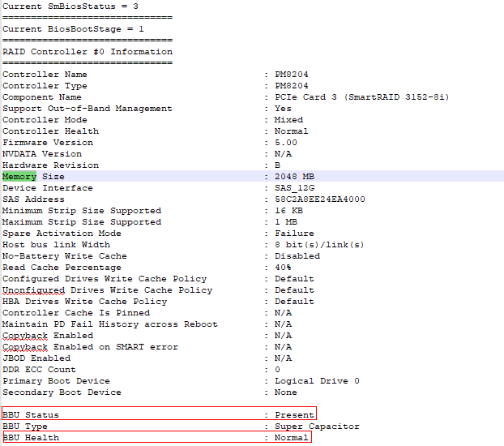Click the PCIe Card 3 (SmartRAID 3152-8i) value
The width and height of the screenshot is (504, 446).
(361, 97)
